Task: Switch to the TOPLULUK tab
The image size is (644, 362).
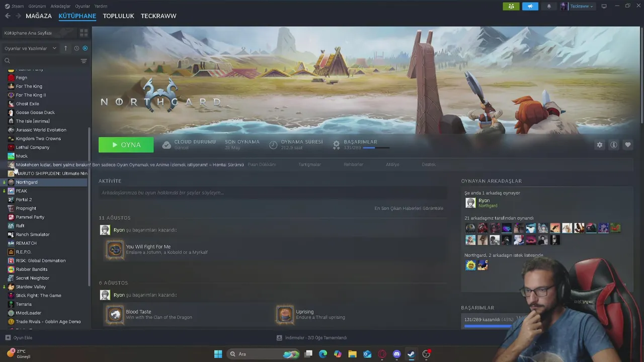Action: coord(118,16)
